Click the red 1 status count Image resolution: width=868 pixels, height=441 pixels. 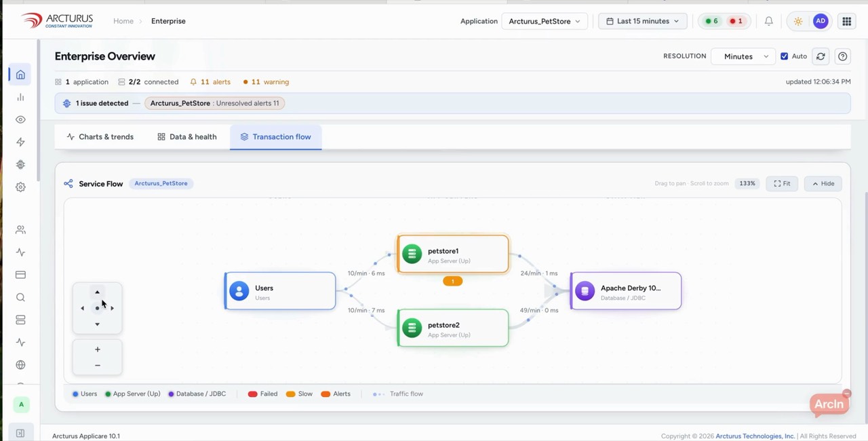736,21
